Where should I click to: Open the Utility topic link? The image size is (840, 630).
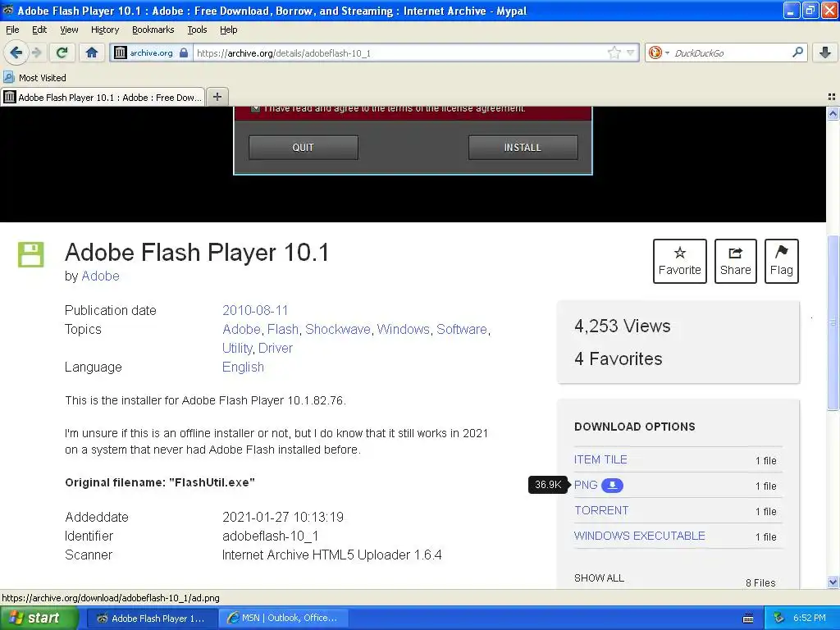pyautogui.click(x=237, y=348)
